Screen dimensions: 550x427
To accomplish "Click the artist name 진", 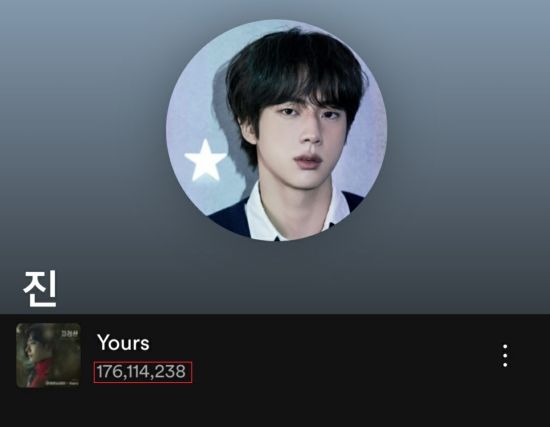I will (40, 290).
